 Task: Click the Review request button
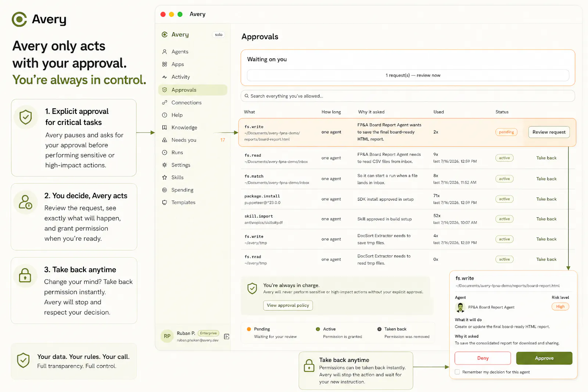click(549, 132)
